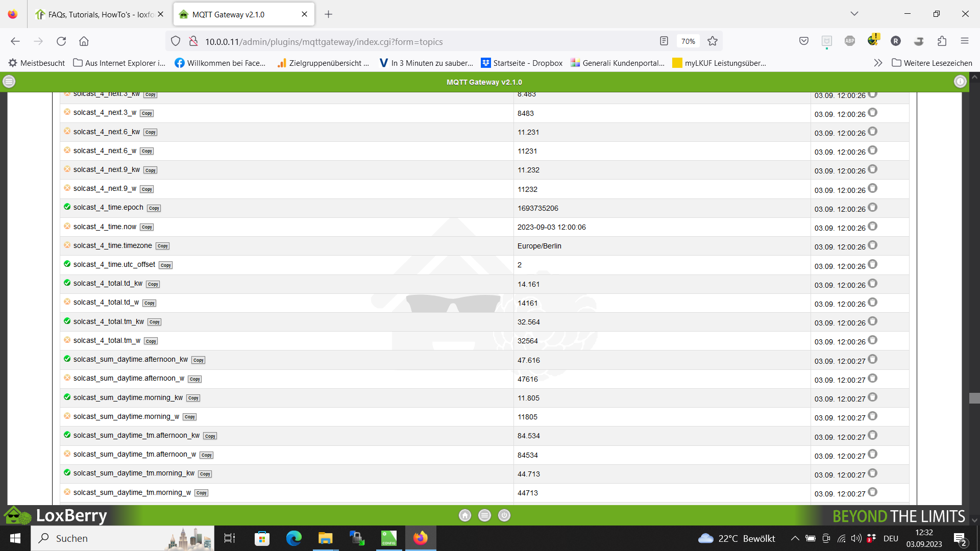Toggle status icon for solcast_4_time.epoch
Screen dimensions: 980x551
pos(67,207)
